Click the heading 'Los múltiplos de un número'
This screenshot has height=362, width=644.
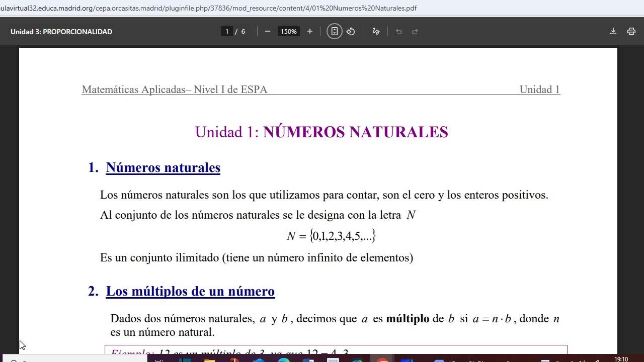tap(190, 291)
